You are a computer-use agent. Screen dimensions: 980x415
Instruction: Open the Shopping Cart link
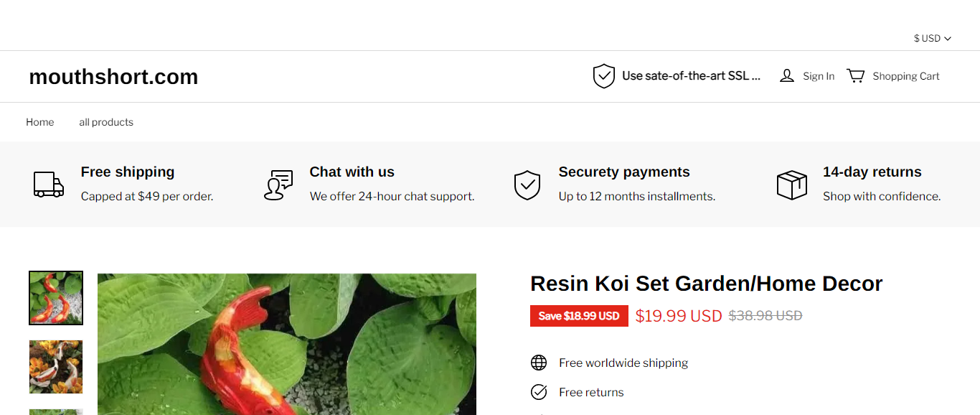pos(905,76)
